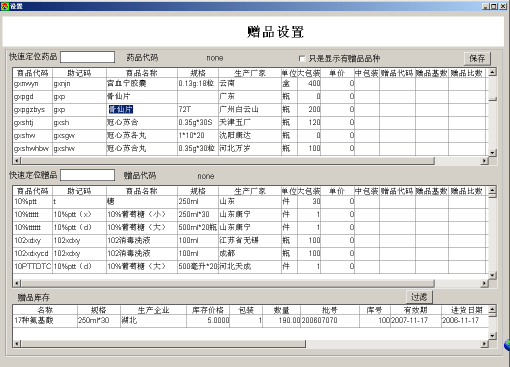This screenshot has width=510, height=367.
Task: Click 生产厂家 header in drug table
Action: point(250,73)
